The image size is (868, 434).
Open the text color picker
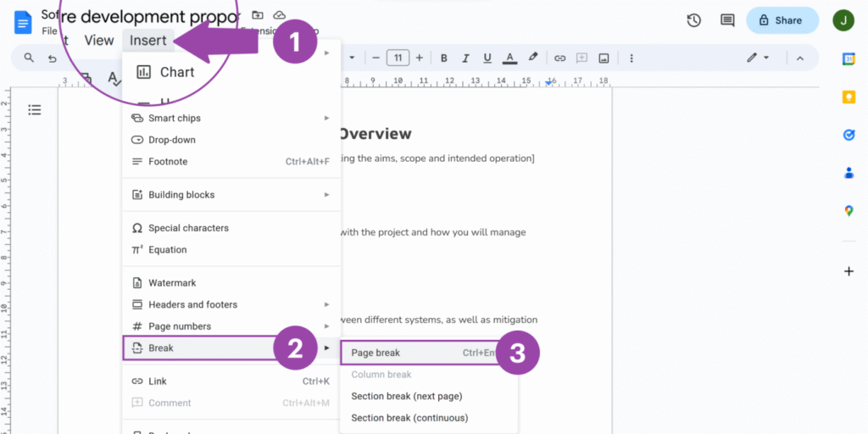pyautogui.click(x=509, y=58)
